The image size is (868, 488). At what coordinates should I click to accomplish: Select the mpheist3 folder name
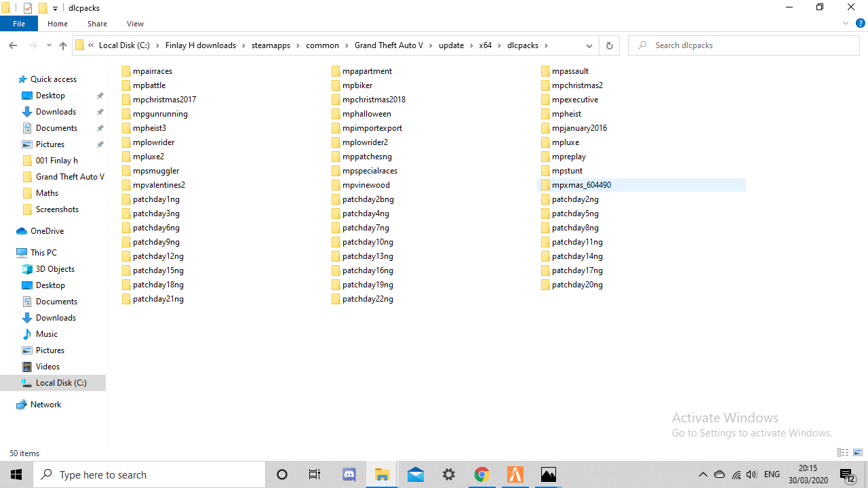click(149, 128)
